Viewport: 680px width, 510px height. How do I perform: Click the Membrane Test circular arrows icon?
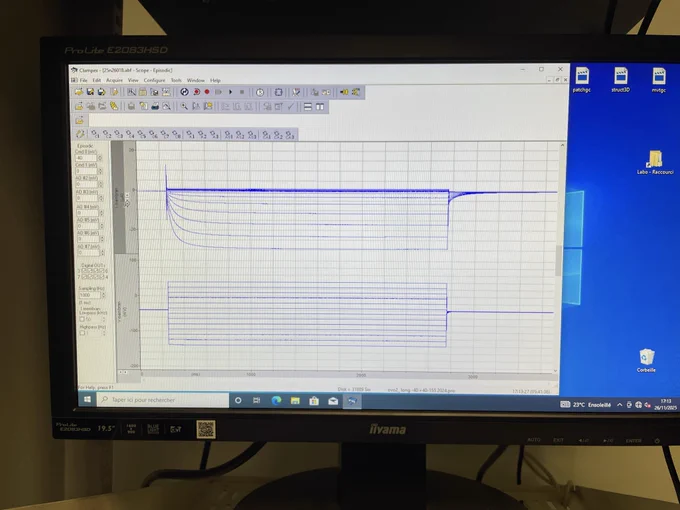(184, 92)
